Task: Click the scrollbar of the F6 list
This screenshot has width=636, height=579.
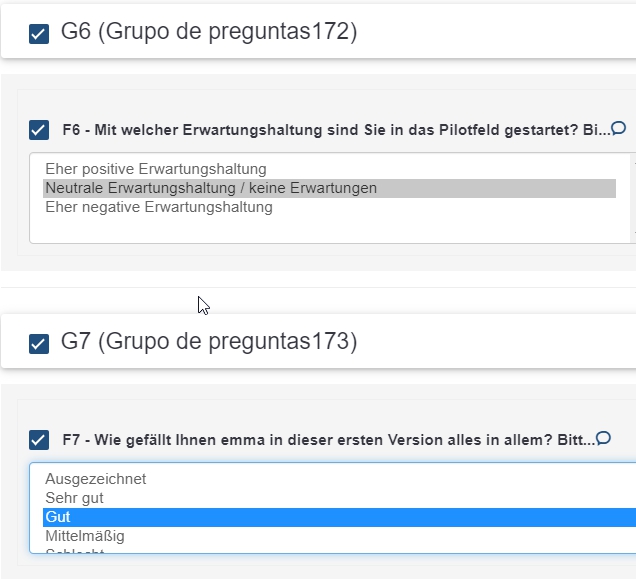Action: coord(633,197)
